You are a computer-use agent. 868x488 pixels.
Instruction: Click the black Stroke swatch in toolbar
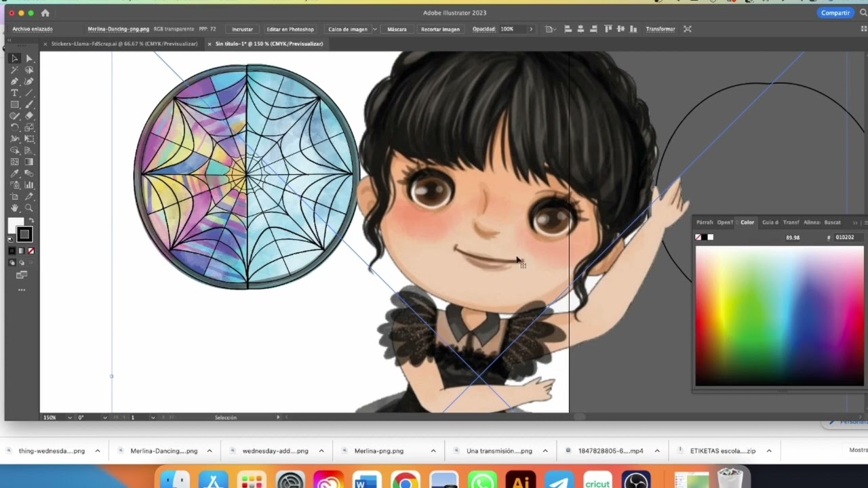(24, 235)
